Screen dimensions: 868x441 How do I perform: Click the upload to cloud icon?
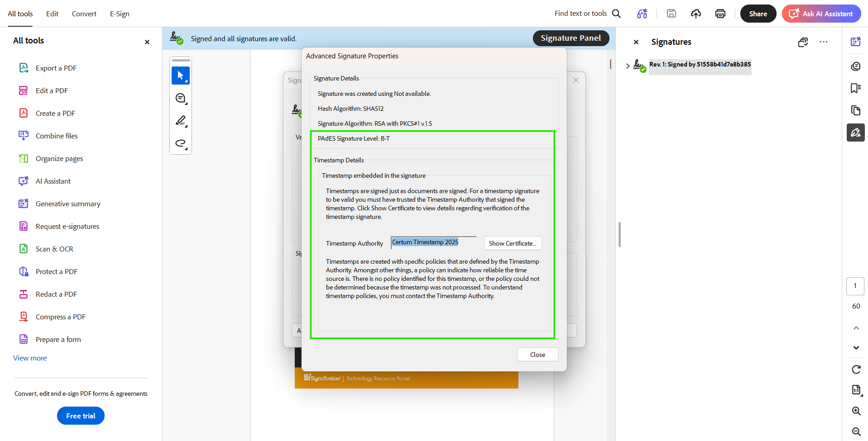[x=695, y=14]
